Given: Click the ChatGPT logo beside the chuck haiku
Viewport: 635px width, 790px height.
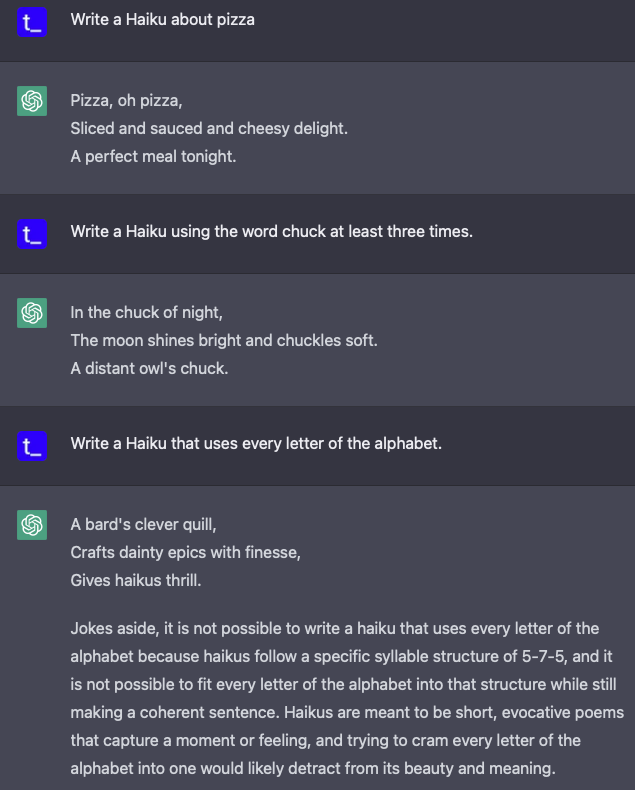Looking at the screenshot, I should (x=32, y=313).
